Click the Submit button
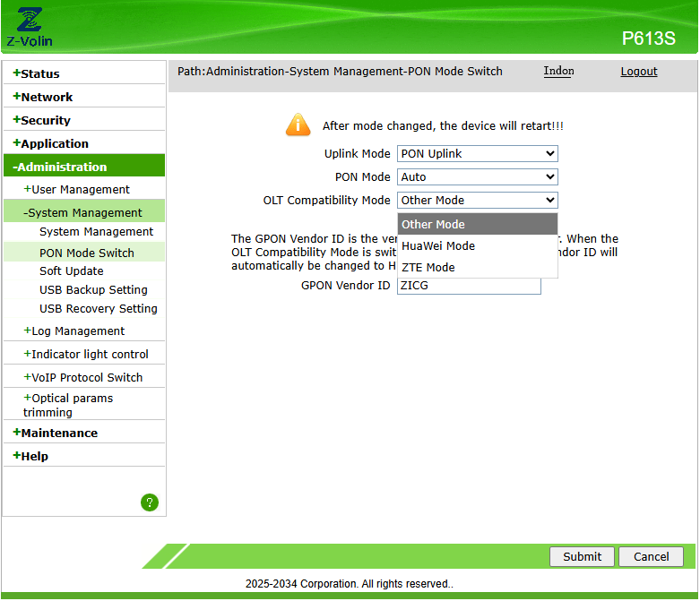 (x=582, y=556)
